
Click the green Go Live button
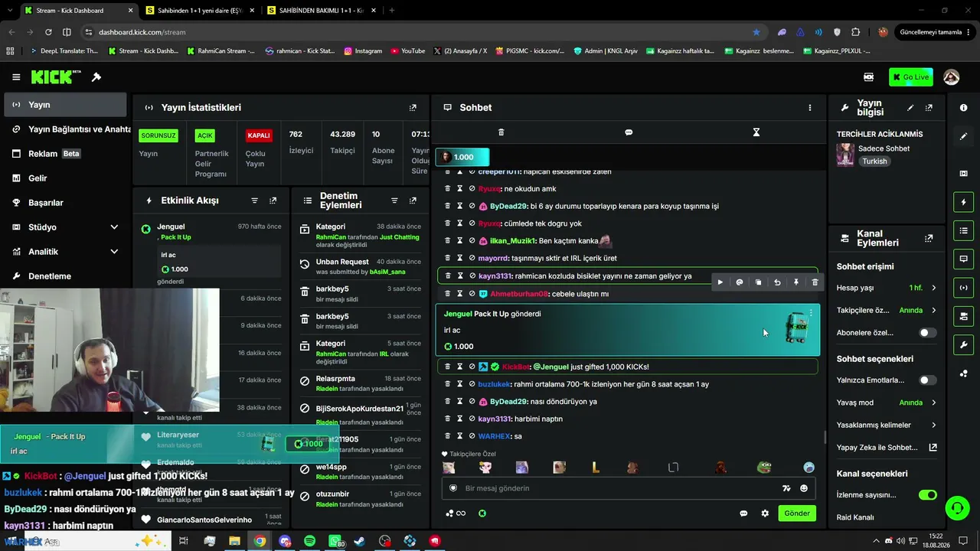911,77
